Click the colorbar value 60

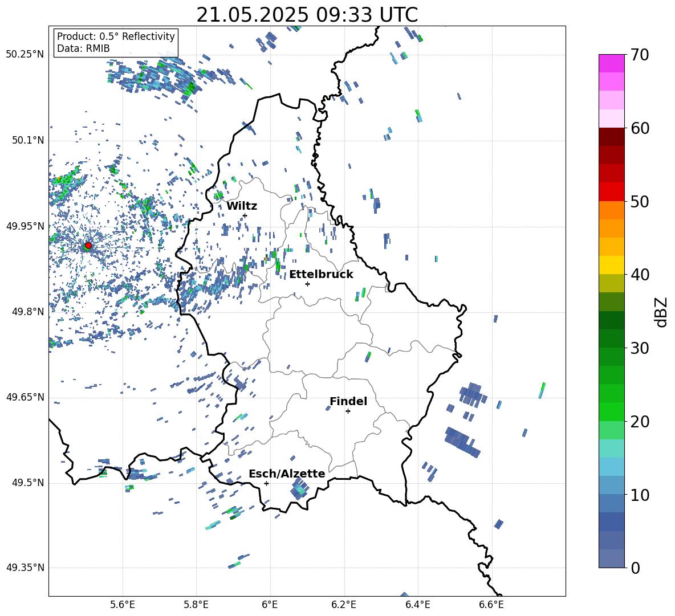tap(640, 128)
